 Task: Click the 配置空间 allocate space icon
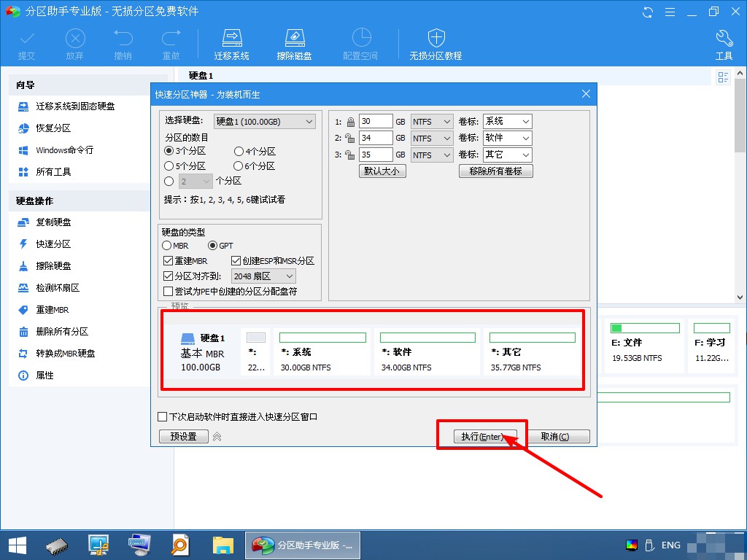click(x=360, y=44)
